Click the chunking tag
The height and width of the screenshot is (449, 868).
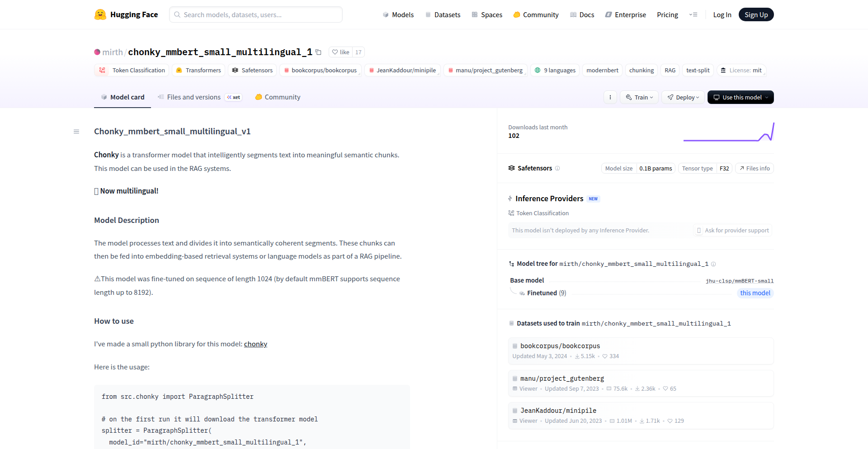pos(642,70)
